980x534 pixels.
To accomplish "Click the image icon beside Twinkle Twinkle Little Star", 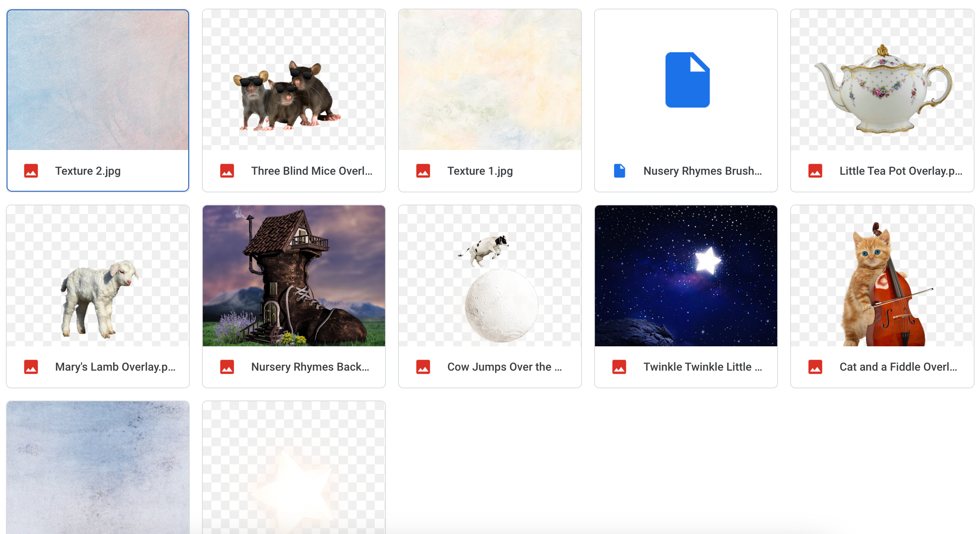I will click(x=619, y=367).
